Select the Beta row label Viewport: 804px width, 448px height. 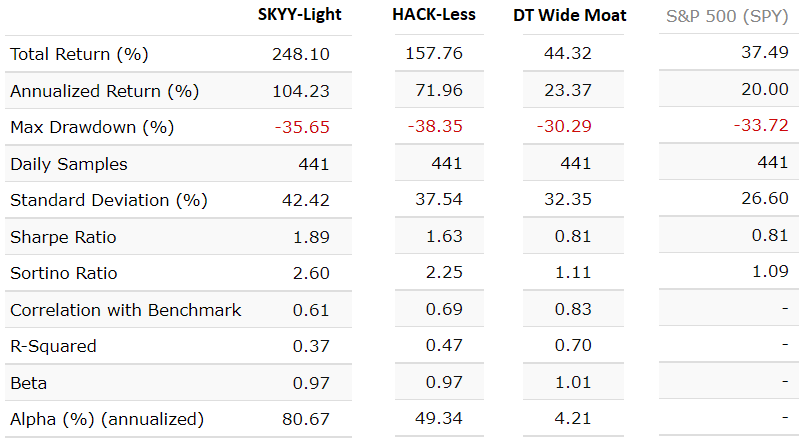29,383
